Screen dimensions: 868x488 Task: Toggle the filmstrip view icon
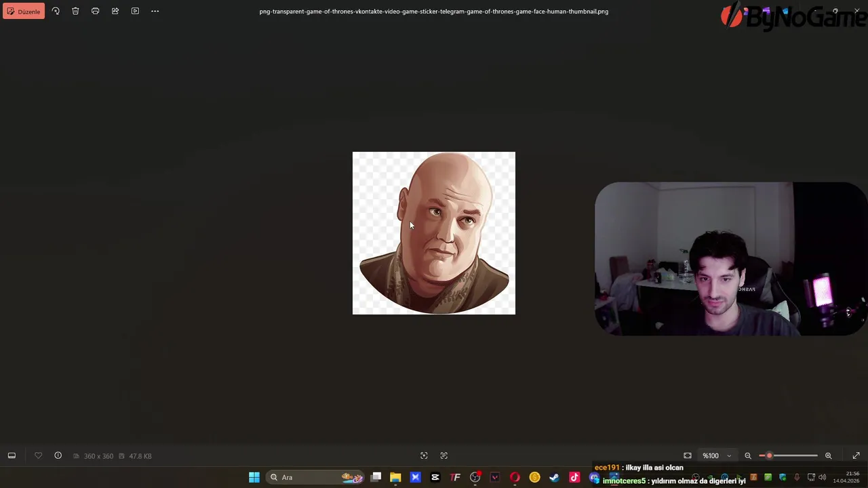click(12, 456)
